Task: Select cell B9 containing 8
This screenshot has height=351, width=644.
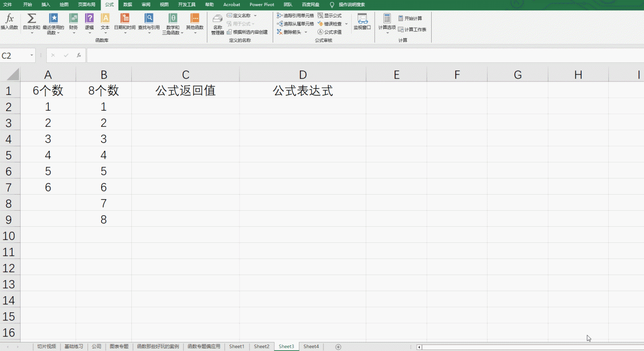Action: point(104,219)
